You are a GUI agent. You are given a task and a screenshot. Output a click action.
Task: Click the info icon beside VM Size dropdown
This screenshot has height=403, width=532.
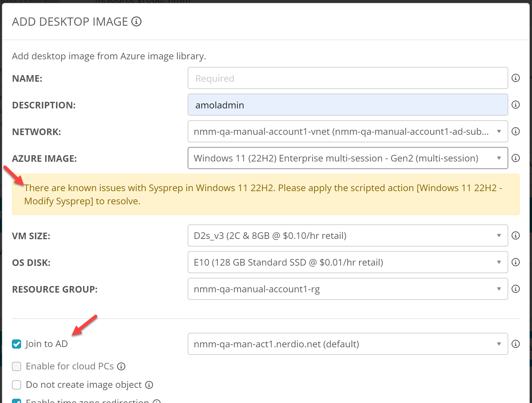[x=516, y=236]
